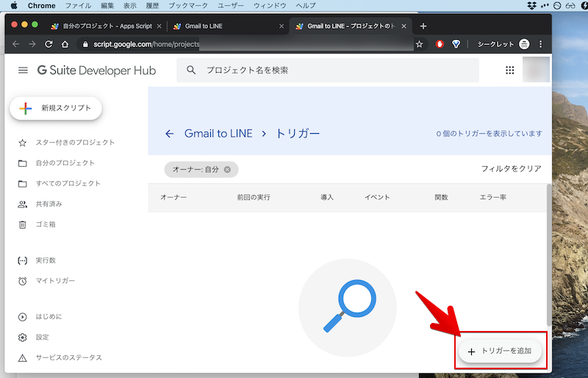Open スター付きのプロジェクト in sidebar
The width and height of the screenshot is (588, 378).
click(x=75, y=143)
